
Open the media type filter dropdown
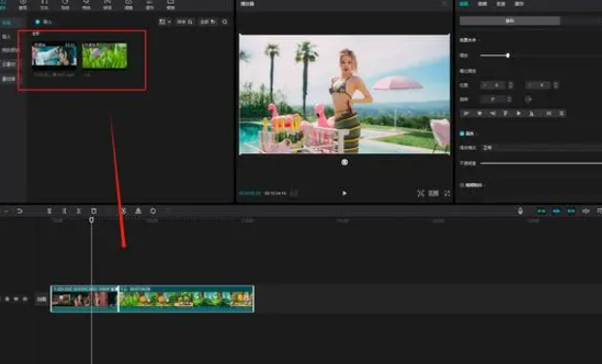click(208, 22)
